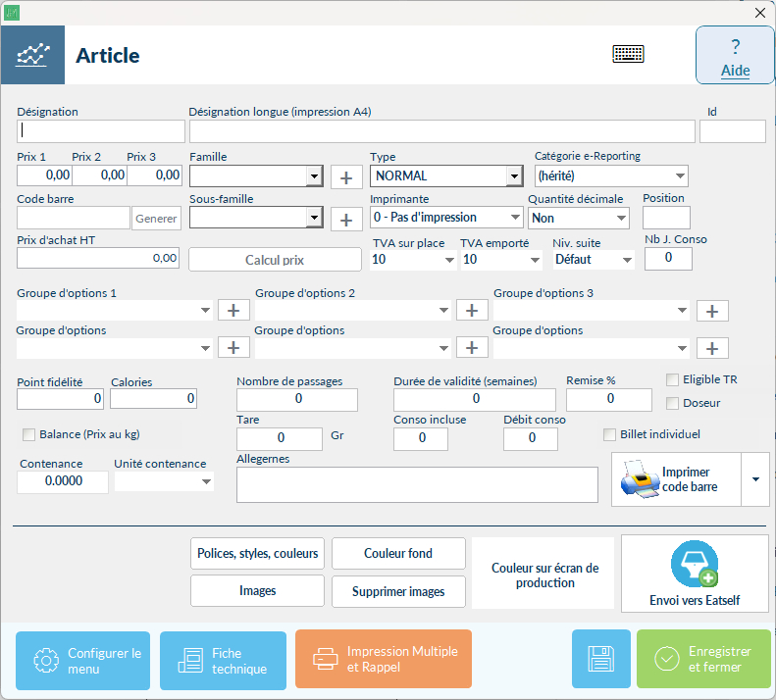Click the Allegernes text area
This screenshot has width=776, height=700.
[x=417, y=484]
